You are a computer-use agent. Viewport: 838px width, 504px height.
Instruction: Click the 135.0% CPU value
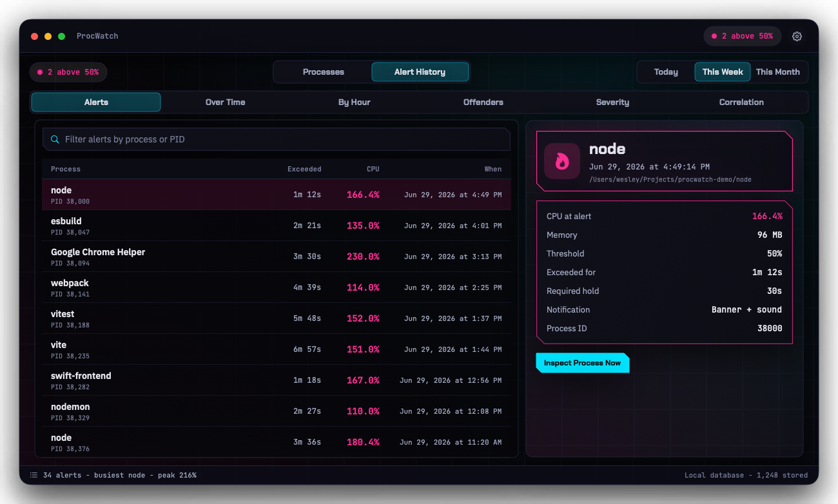(363, 226)
